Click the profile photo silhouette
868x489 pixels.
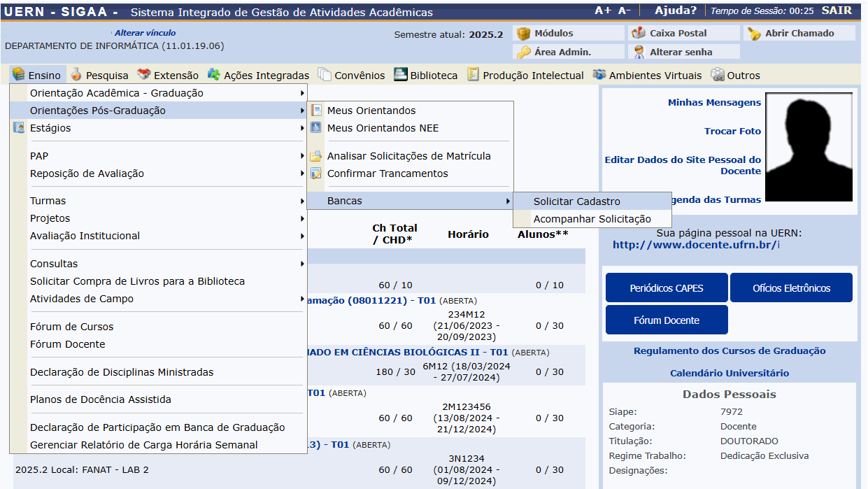coord(809,146)
